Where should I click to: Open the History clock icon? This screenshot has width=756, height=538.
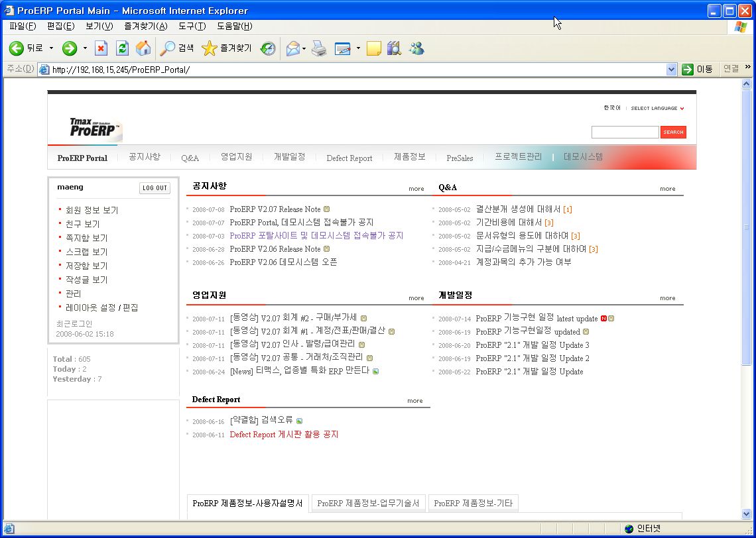[268, 48]
